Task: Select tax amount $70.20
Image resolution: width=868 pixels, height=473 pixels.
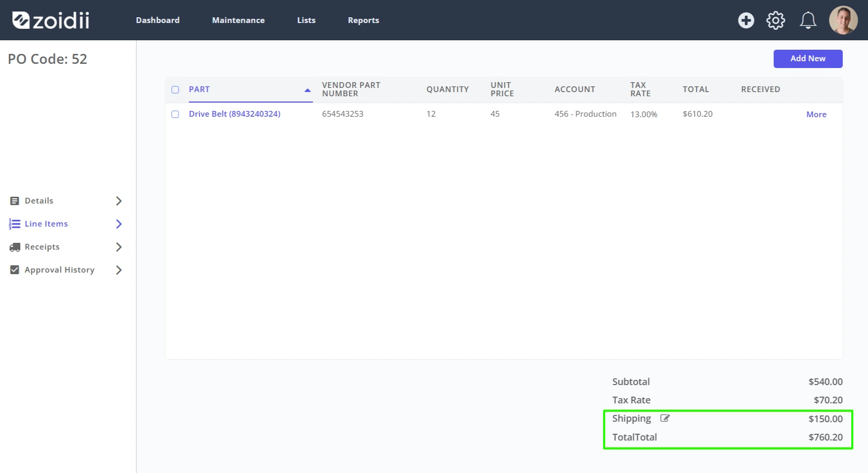Action: click(x=828, y=400)
